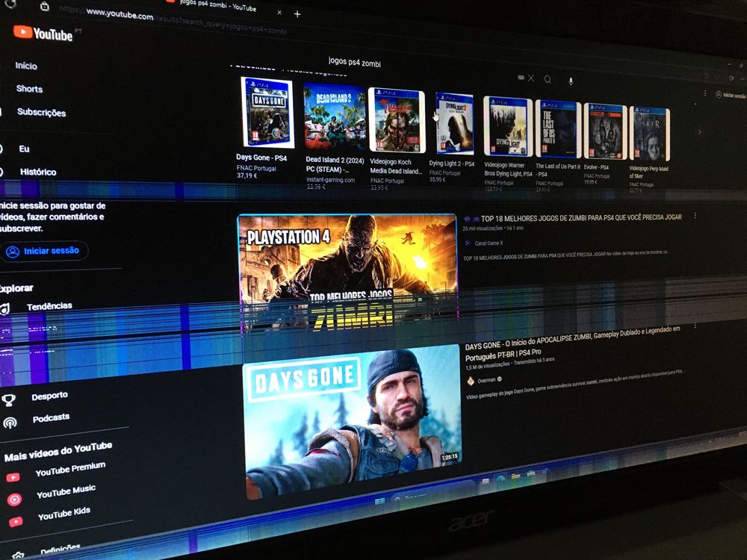Open the YouTube Music link
747x560 pixels.
click(66, 491)
